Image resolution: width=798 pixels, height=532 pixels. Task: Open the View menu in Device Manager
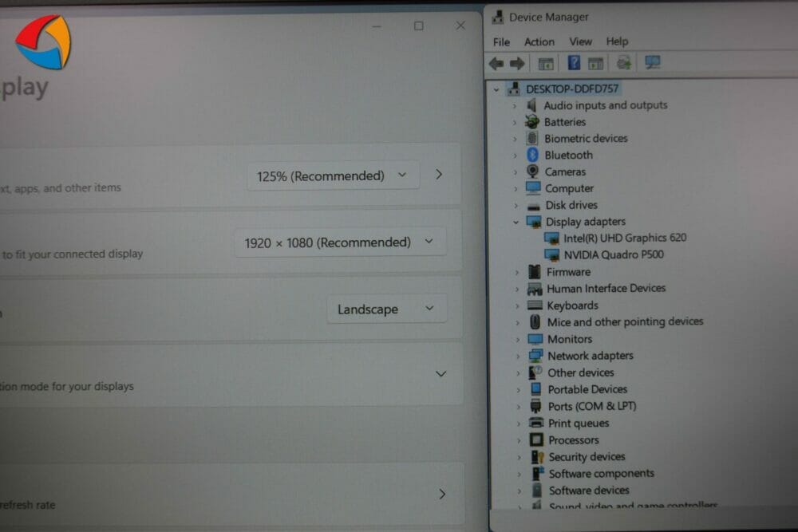pyautogui.click(x=580, y=41)
